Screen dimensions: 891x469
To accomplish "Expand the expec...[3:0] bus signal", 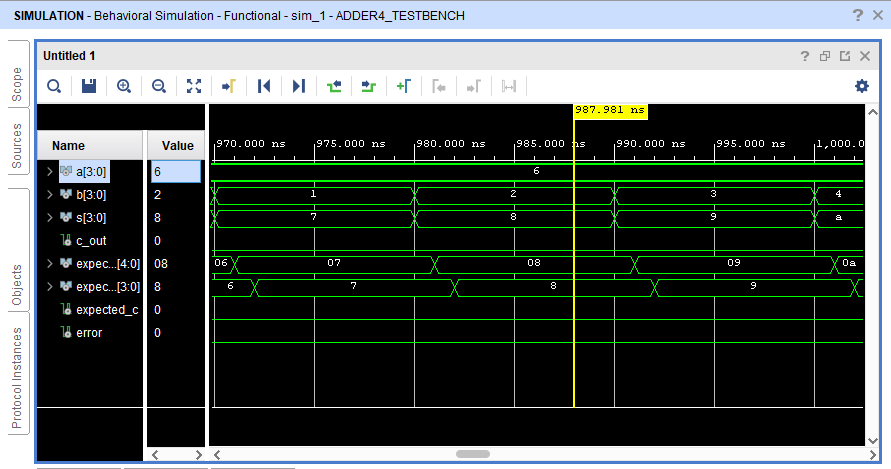I will [49, 287].
